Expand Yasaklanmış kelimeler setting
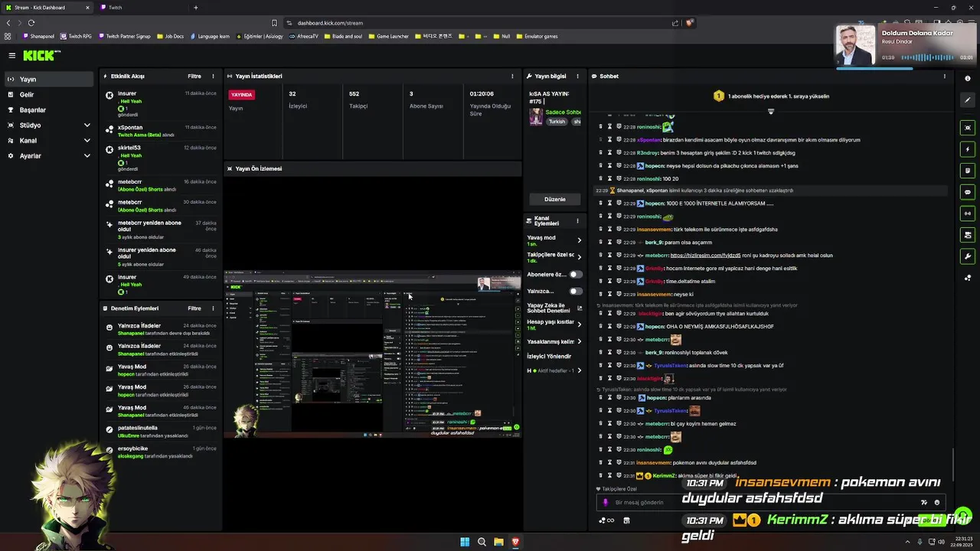The height and width of the screenshot is (551, 980). [554, 341]
